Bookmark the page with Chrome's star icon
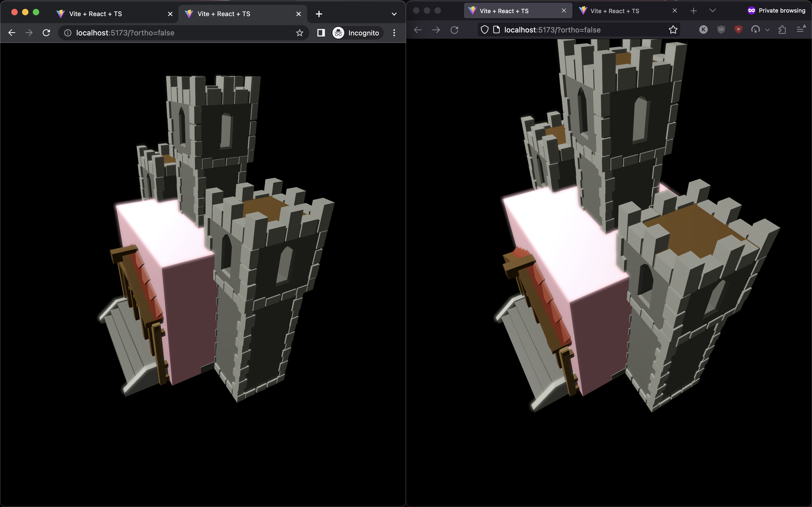The height and width of the screenshot is (507, 812). tap(299, 32)
